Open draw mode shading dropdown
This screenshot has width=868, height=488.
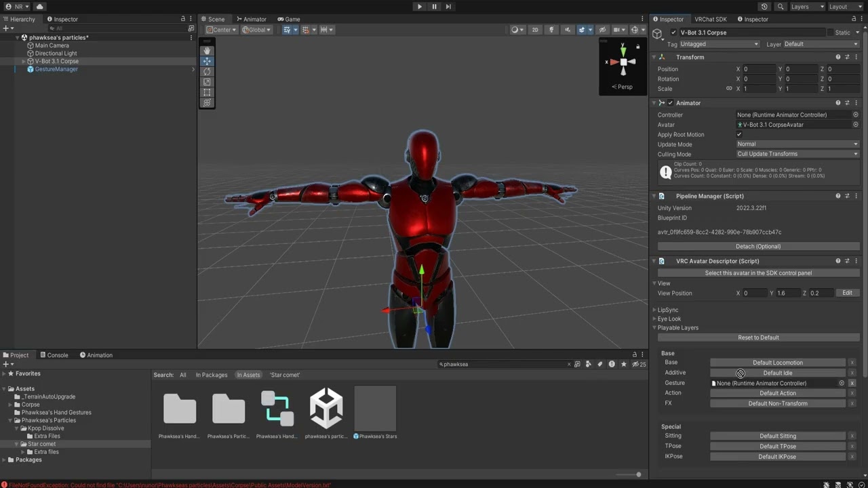coord(517,30)
